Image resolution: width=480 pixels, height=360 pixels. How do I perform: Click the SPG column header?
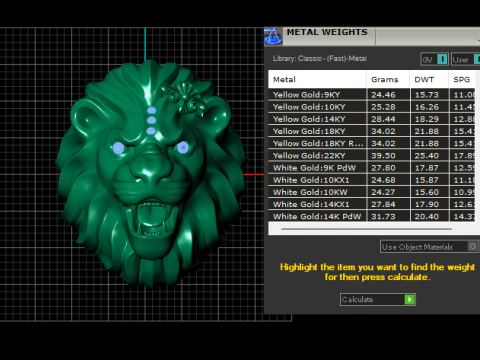pyautogui.click(x=463, y=79)
